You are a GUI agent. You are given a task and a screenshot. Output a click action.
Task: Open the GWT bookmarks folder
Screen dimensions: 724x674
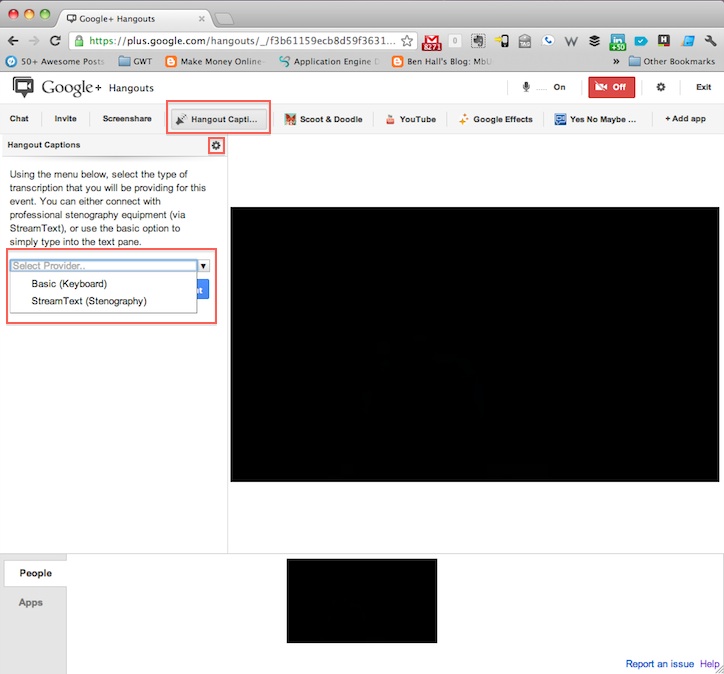pyautogui.click(x=135, y=61)
